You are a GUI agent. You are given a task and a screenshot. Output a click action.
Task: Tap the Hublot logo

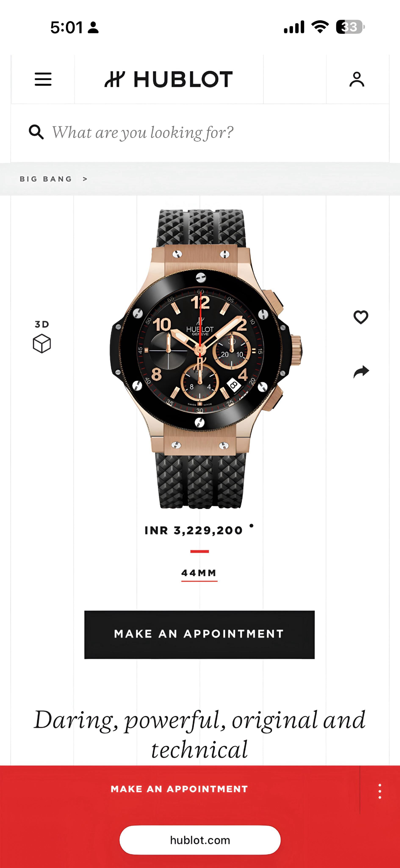[168, 79]
